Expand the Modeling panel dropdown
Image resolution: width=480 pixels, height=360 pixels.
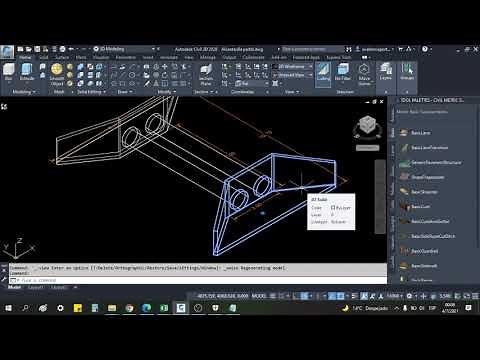click(24, 92)
